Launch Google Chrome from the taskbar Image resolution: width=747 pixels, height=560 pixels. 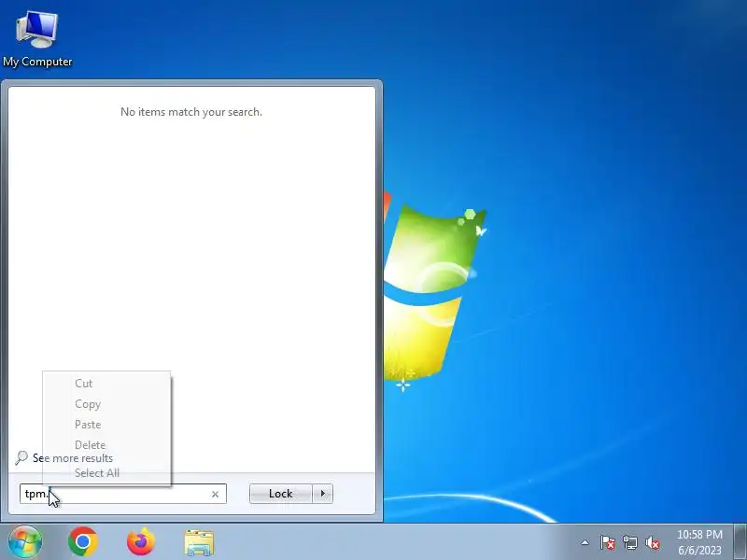(x=83, y=542)
